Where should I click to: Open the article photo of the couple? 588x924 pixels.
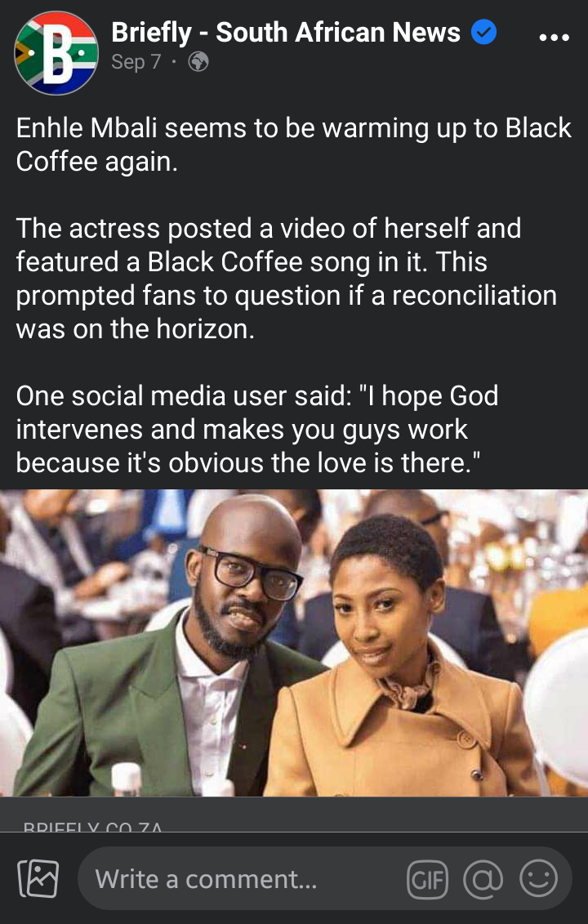pos(294,643)
